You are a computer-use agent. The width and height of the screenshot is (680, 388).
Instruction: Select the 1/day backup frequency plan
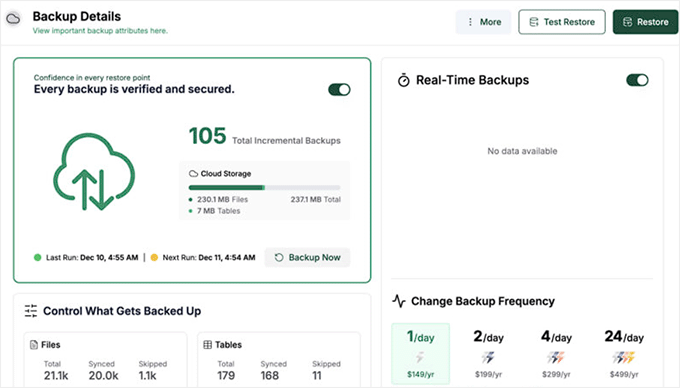click(420, 353)
